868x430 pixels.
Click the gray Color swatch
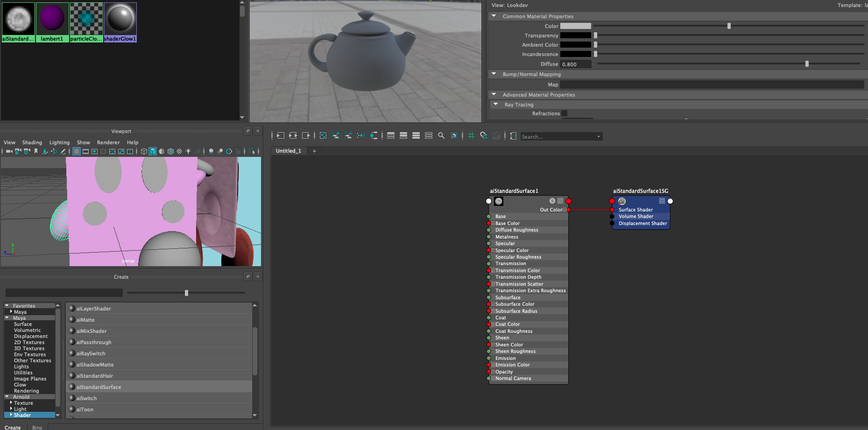click(575, 26)
